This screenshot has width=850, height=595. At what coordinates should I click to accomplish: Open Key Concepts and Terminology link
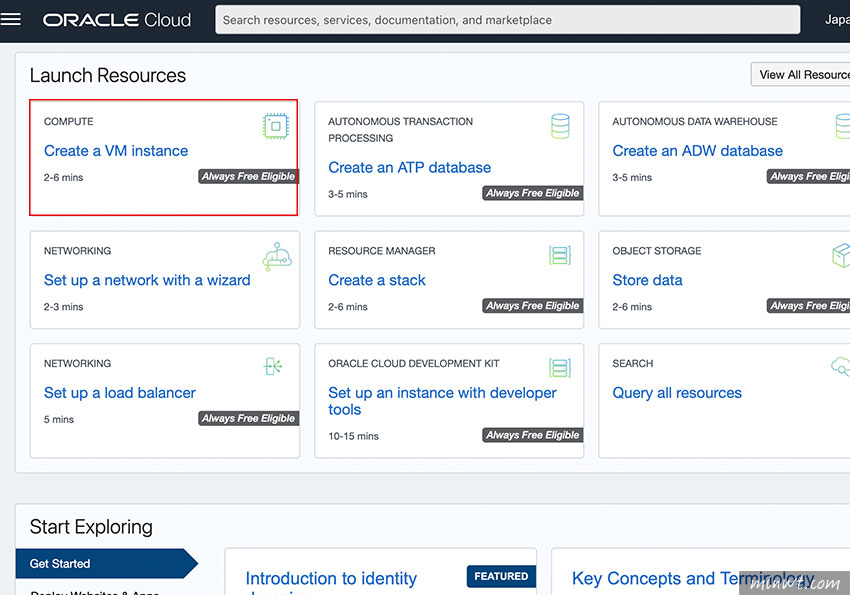(x=693, y=579)
